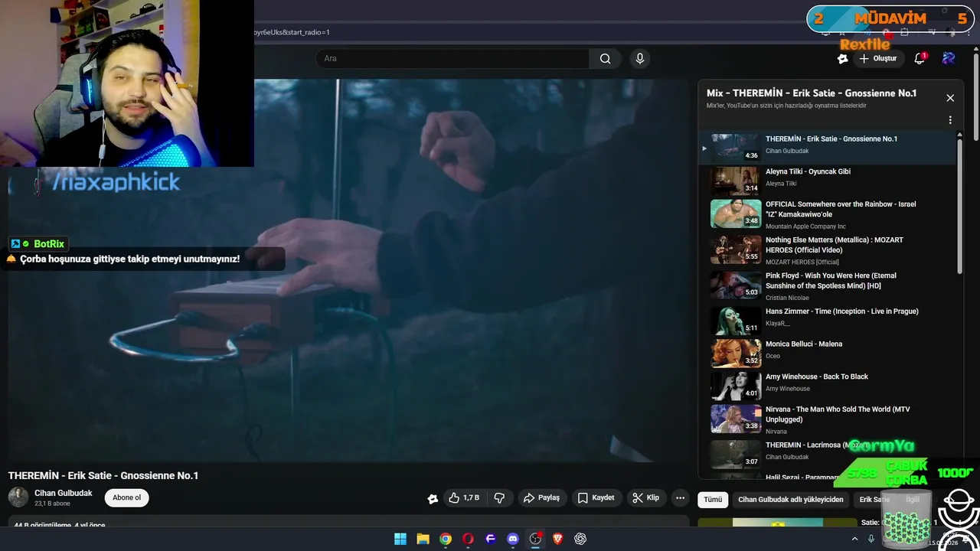Click the Oluştur create button
Screen dimensions: 980x551
click(877, 59)
